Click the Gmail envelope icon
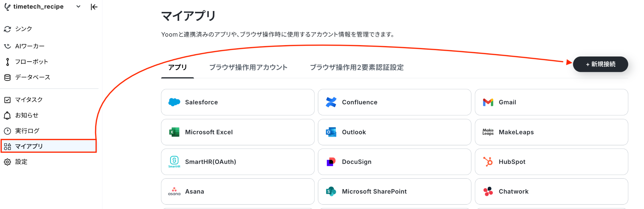This screenshot has width=644, height=209. (488, 102)
